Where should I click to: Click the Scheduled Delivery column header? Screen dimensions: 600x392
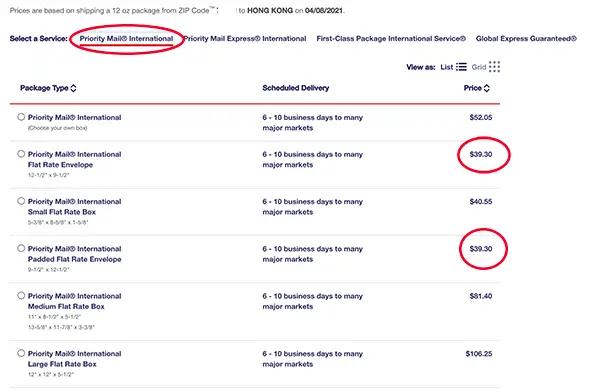pos(295,88)
